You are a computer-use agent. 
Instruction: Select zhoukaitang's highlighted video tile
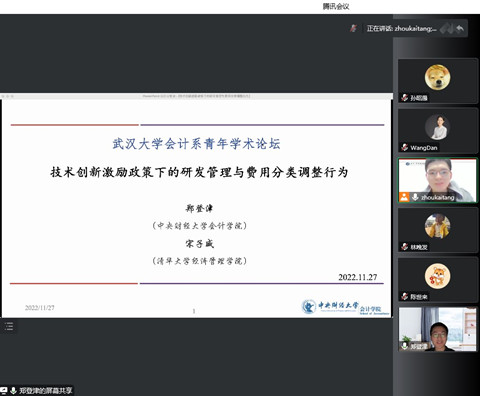tap(438, 180)
